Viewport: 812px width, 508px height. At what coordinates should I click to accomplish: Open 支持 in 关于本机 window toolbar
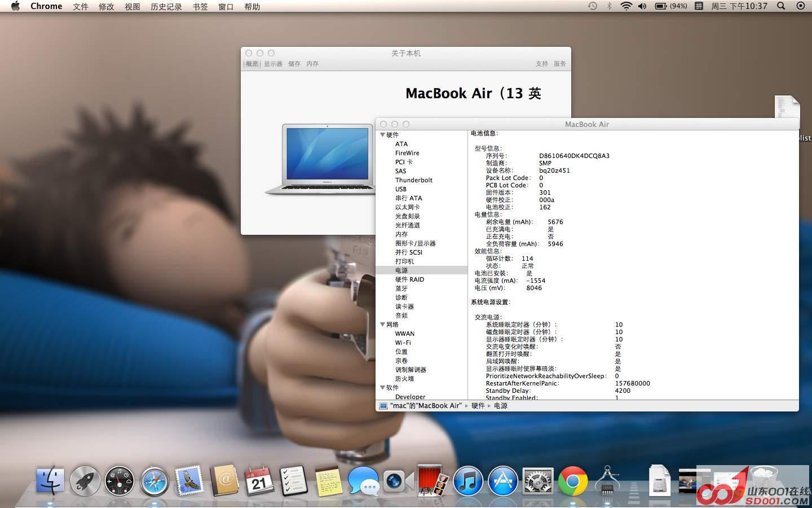[x=542, y=64]
